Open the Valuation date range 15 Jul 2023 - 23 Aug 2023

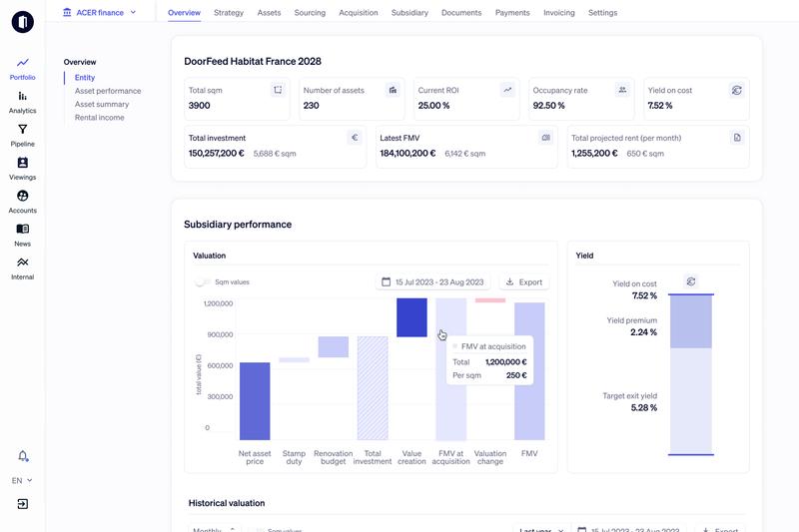[x=432, y=282]
